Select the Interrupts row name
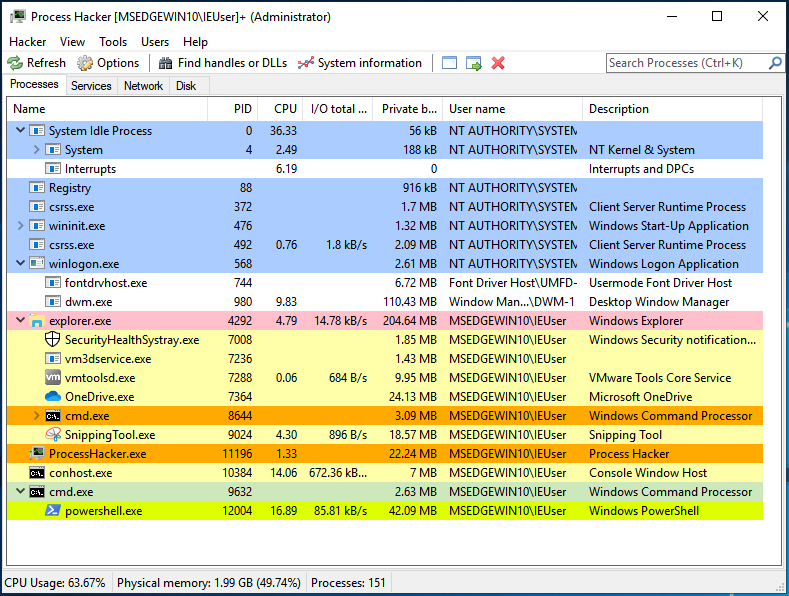 point(90,169)
